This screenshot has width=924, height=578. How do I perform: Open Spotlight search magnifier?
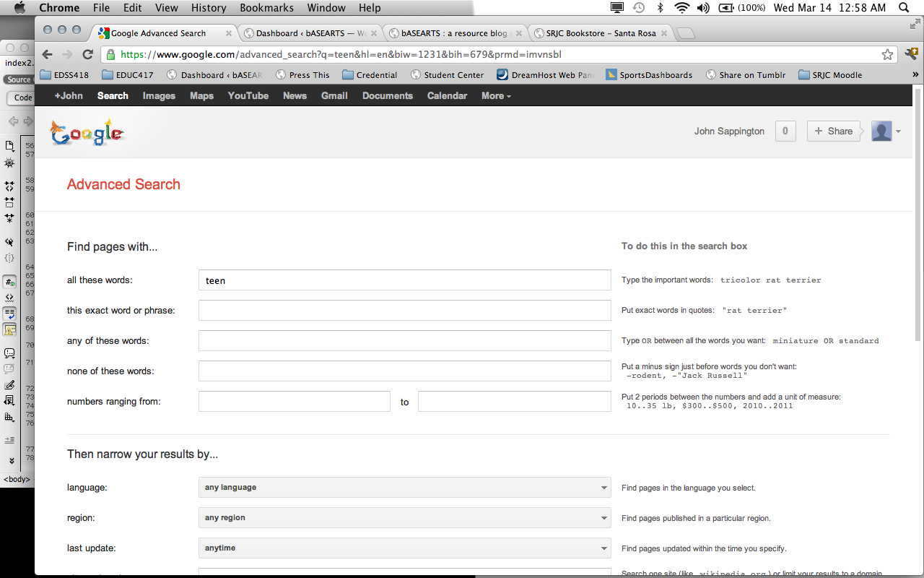905,8
